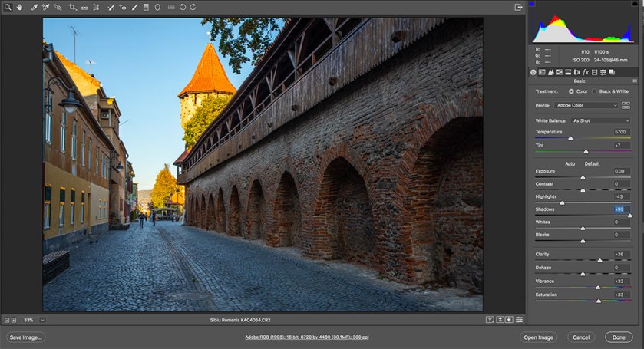Select the Transform tool
This screenshot has width=644, height=349.
tap(96, 7)
